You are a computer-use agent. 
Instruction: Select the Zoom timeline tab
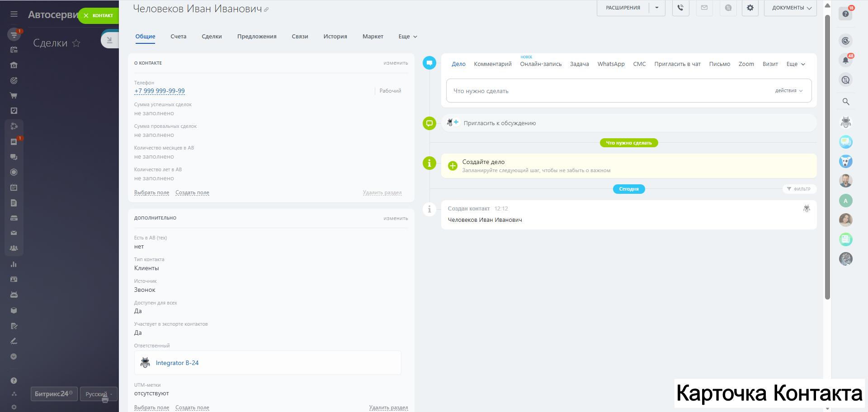tap(746, 64)
